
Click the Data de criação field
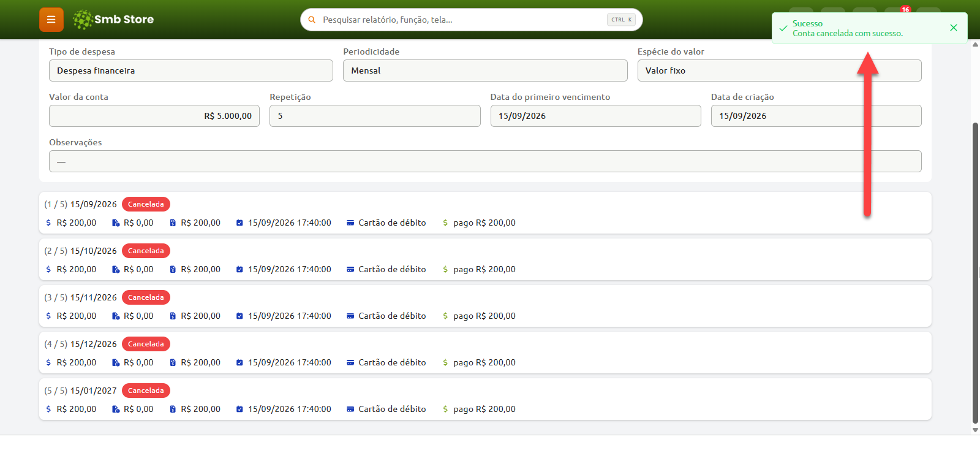point(816,116)
